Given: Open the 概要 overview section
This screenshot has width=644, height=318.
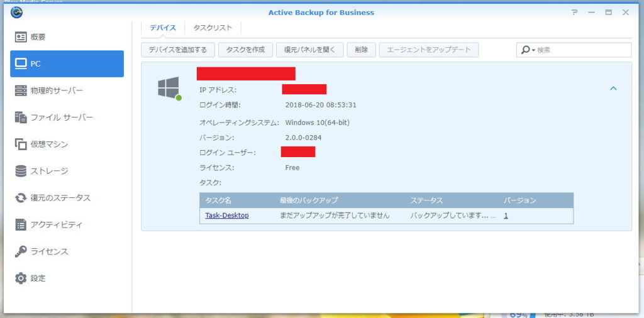Looking at the screenshot, I should [x=67, y=37].
